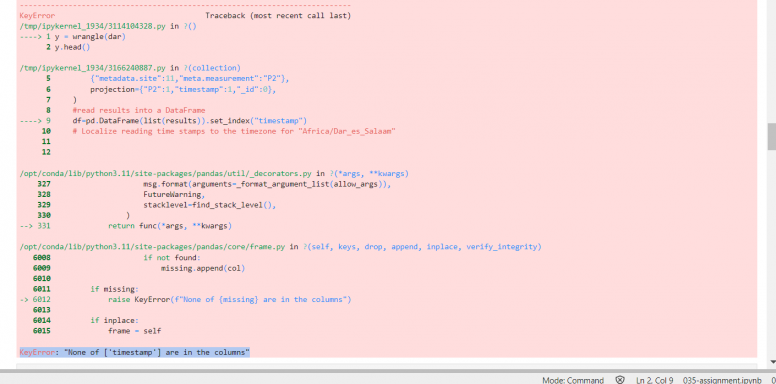This screenshot has height=384, width=776.
Task: Click the highlighted KeyError message at bottom
Action: [135, 352]
